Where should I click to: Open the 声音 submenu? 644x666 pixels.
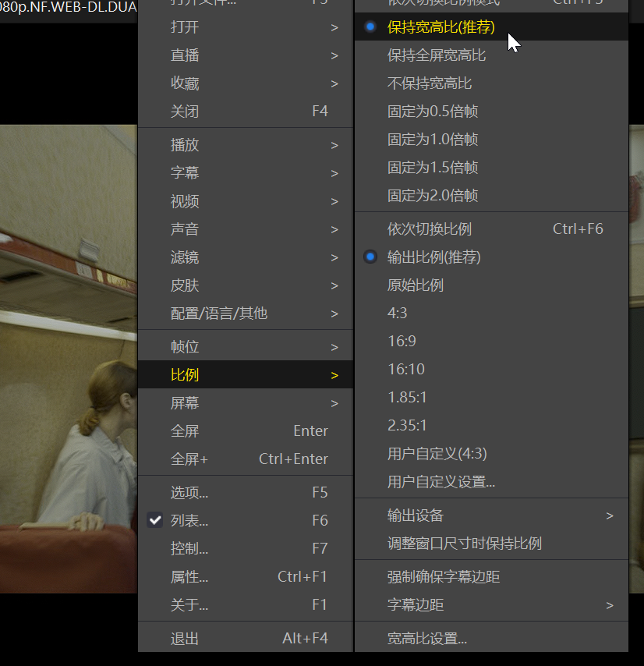[246, 229]
